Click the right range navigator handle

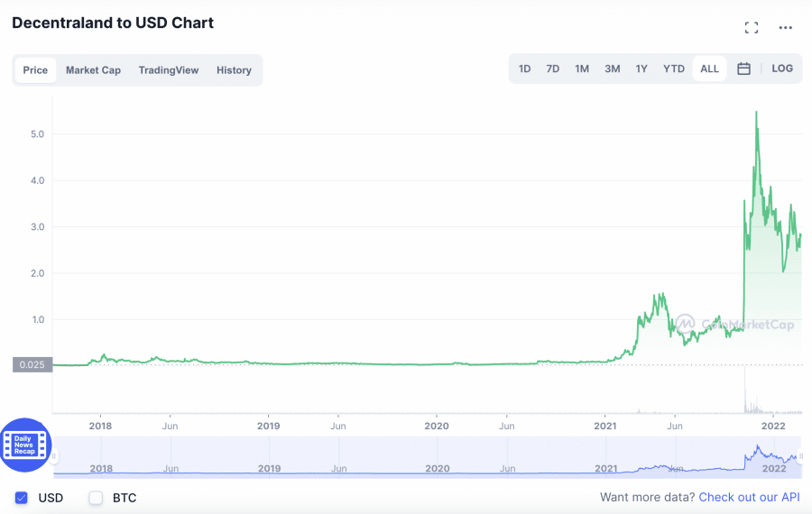point(801,457)
